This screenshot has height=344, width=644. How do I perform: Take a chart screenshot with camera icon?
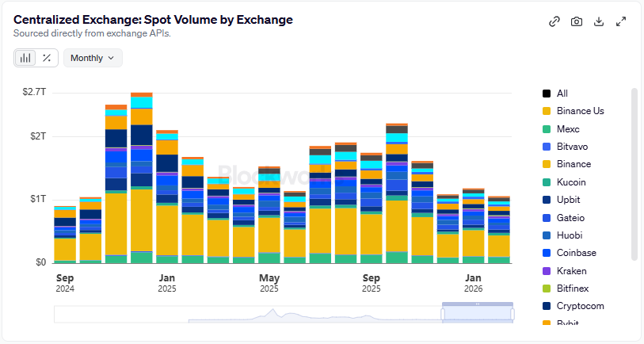[x=577, y=21]
